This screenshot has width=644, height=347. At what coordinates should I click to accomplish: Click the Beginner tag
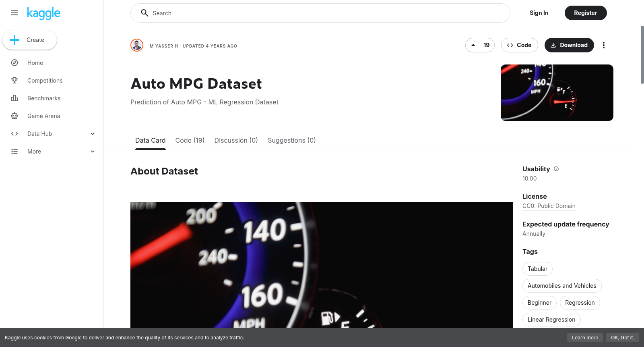click(x=539, y=303)
